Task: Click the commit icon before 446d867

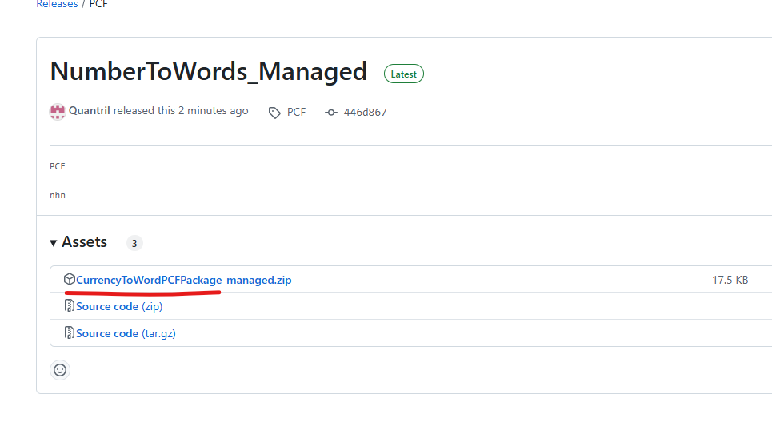Action: click(x=331, y=112)
